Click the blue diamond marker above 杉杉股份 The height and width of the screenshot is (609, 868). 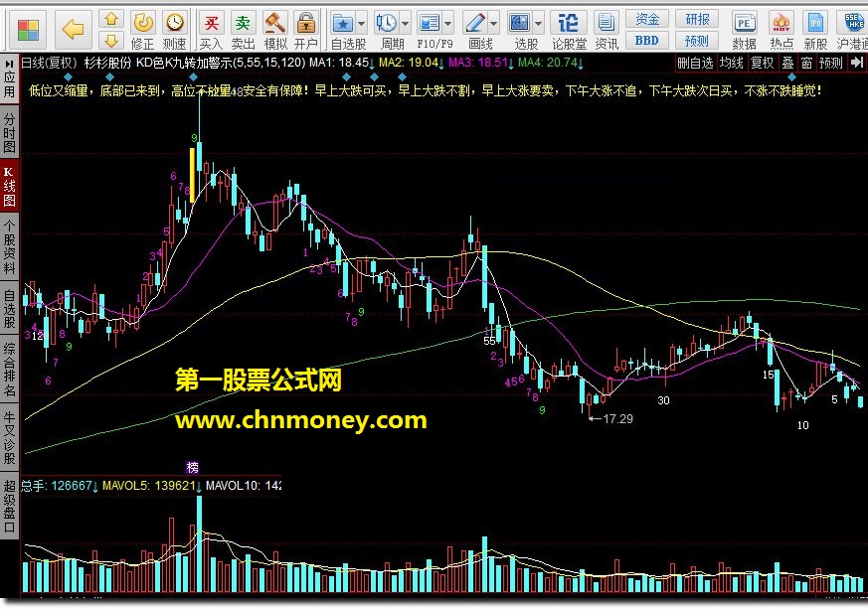click(109, 76)
